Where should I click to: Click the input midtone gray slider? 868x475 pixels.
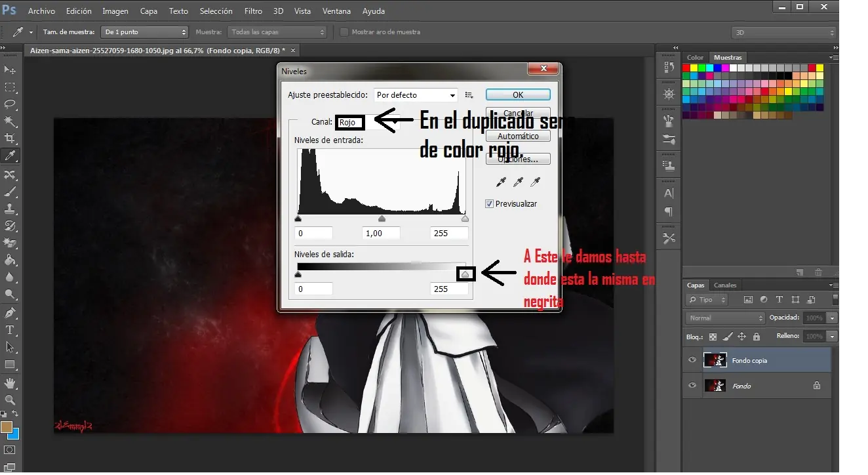(382, 218)
